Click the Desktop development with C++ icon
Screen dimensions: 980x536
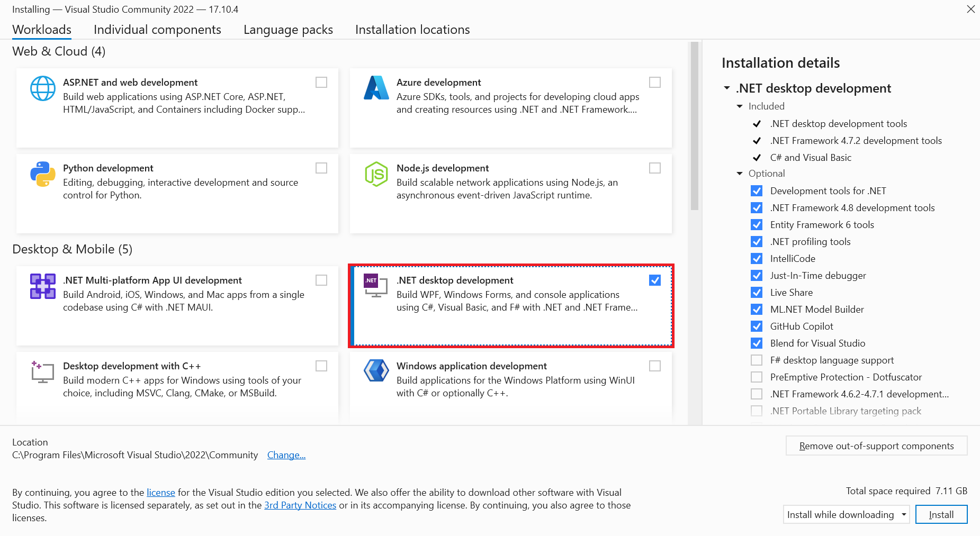coord(42,372)
